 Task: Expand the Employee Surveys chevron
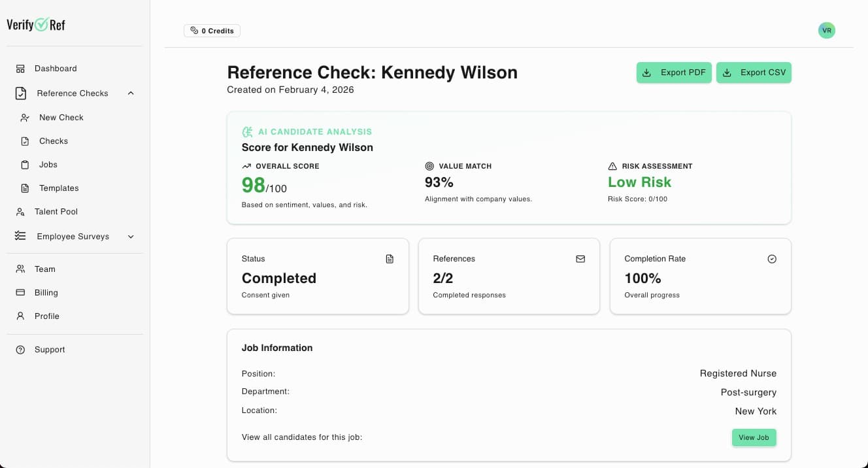point(131,237)
